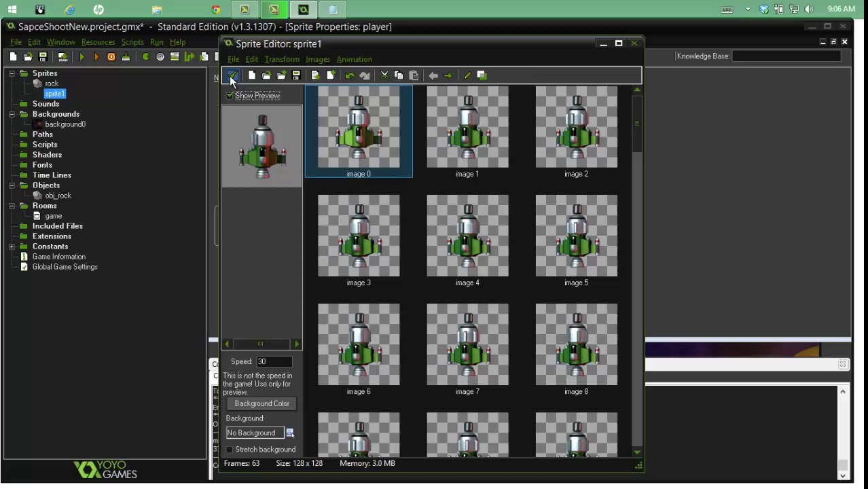The image size is (868, 489).
Task: Move selected frame right with green arrow
Action: 448,75
